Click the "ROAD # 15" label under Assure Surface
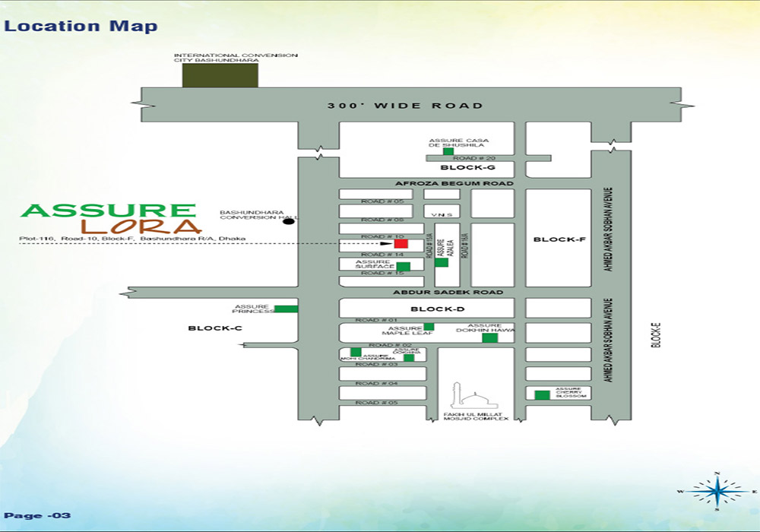 [382, 274]
